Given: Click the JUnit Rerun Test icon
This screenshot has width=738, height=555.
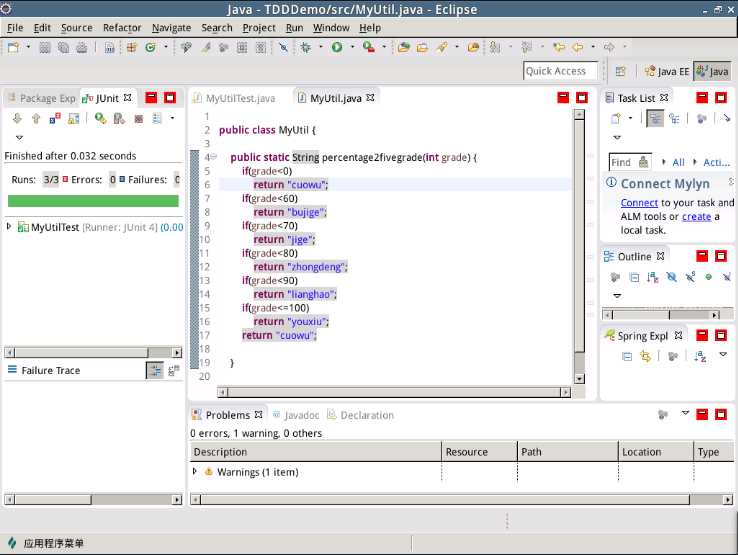Looking at the screenshot, I should [100, 118].
